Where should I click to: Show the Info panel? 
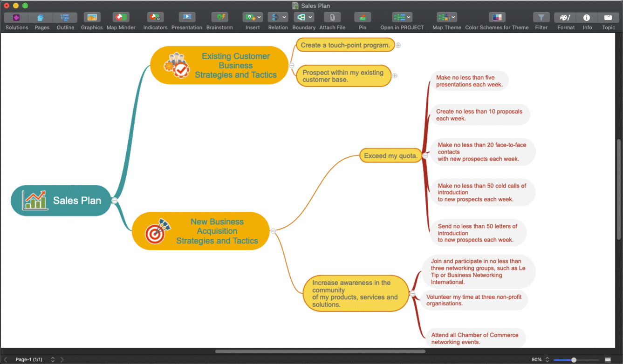(587, 18)
